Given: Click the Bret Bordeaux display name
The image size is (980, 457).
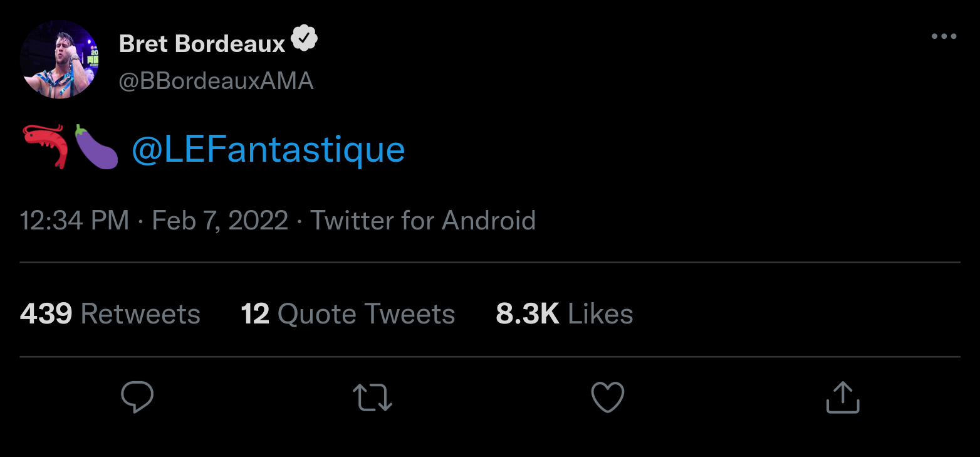Looking at the screenshot, I should pos(202,43).
